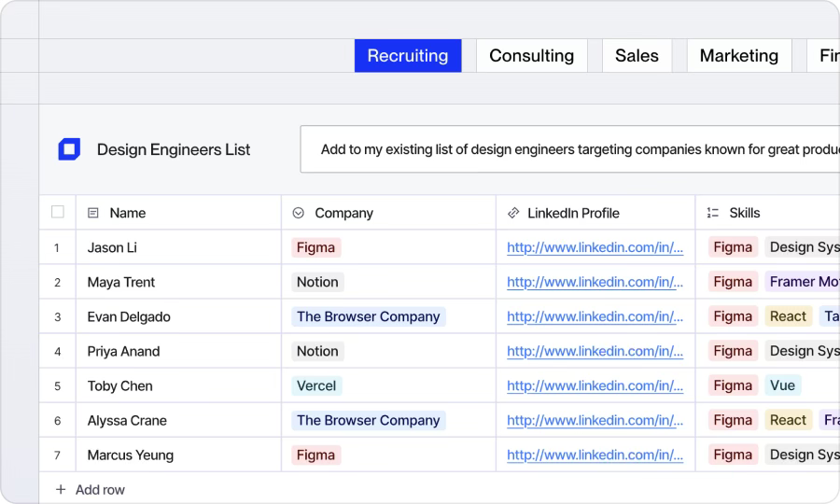Switch to the Consulting tab
This screenshot has width=840, height=504.
[531, 56]
